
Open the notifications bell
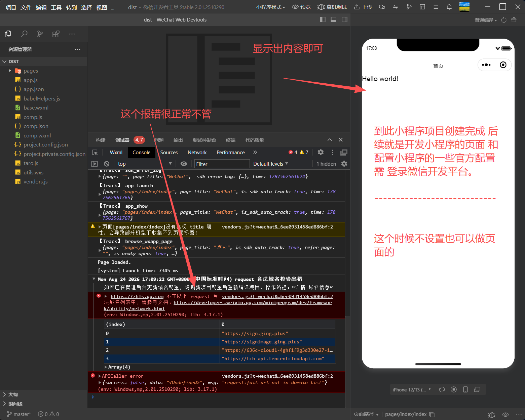pyautogui.click(x=449, y=7)
